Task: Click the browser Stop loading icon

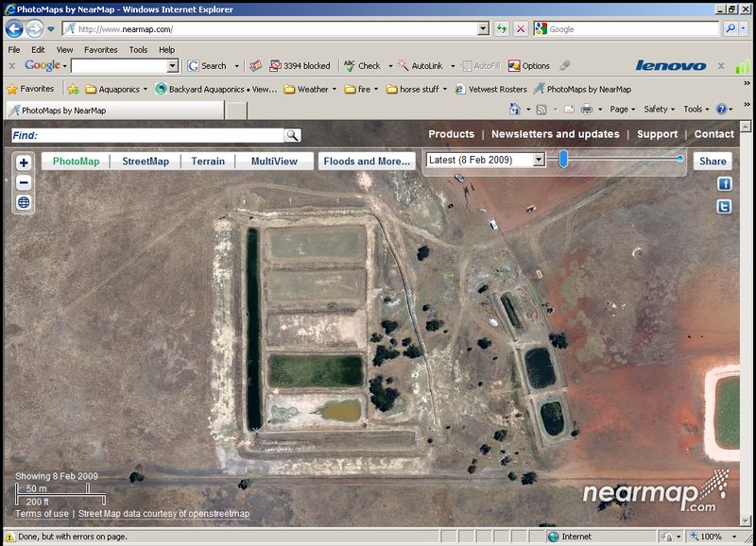Action: click(x=521, y=29)
